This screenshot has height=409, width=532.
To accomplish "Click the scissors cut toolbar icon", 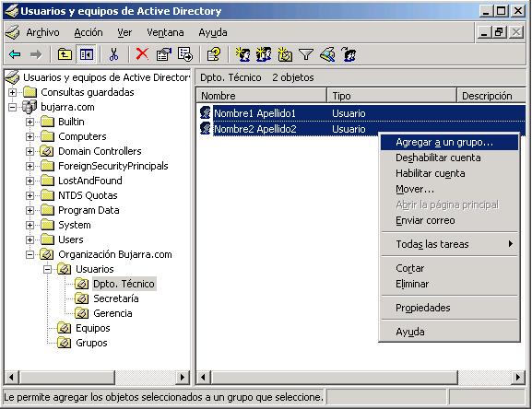I will (x=114, y=54).
